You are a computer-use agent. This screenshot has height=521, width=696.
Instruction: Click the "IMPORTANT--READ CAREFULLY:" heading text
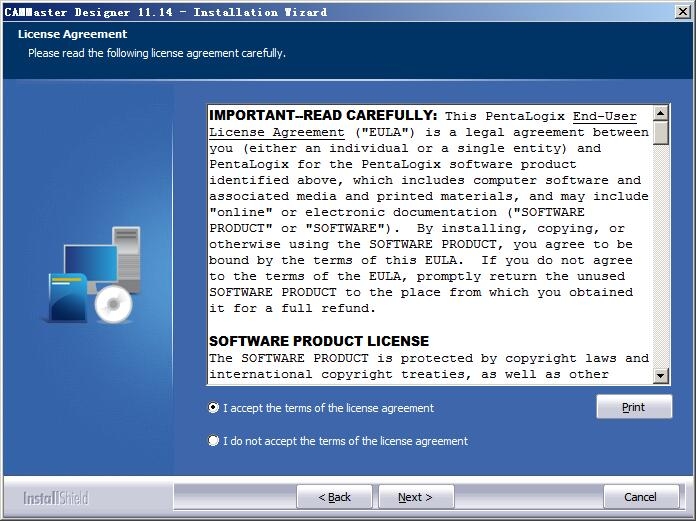pos(323,115)
